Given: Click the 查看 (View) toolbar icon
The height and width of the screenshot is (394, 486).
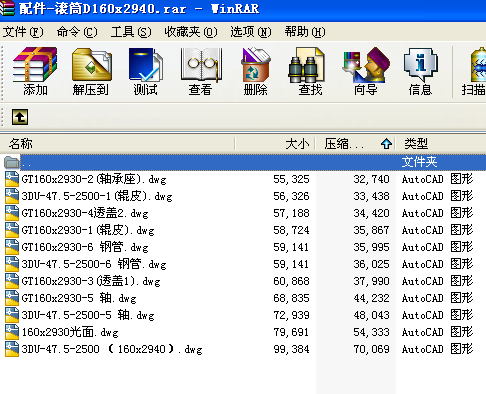Looking at the screenshot, I should tap(201, 65).
